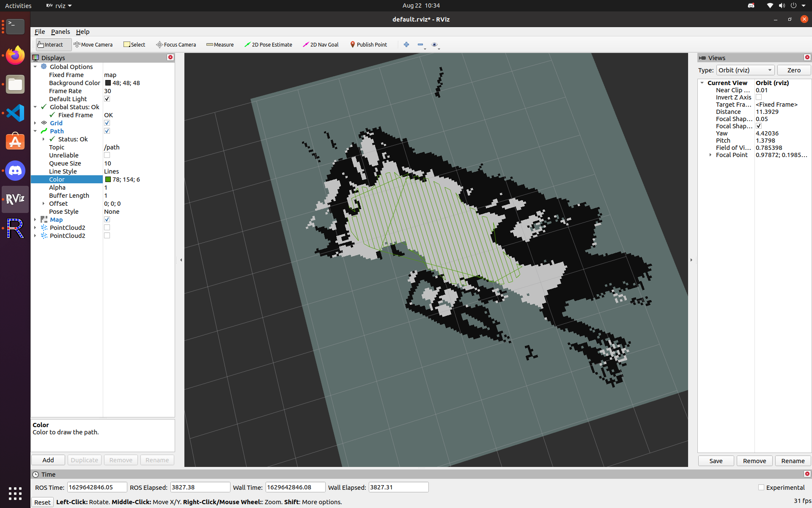Open the Panels menu
The image size is (812, 508).
tap(60, 32)
